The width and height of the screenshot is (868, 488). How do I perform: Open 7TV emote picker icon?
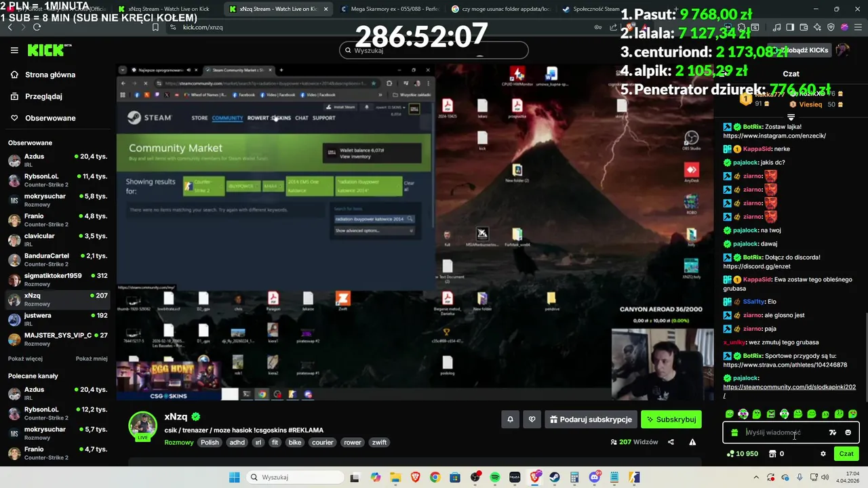coord(833,432)
